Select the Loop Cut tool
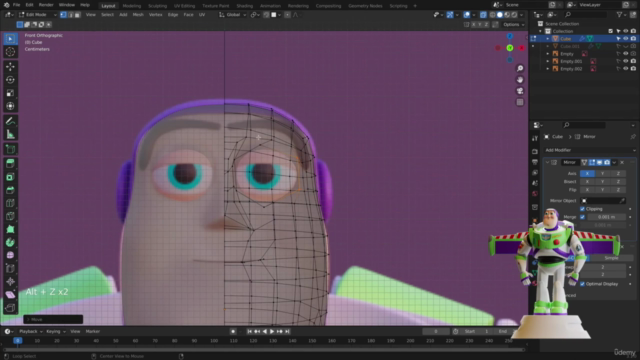This screenshot has width=640, height=360. point(10,203)
